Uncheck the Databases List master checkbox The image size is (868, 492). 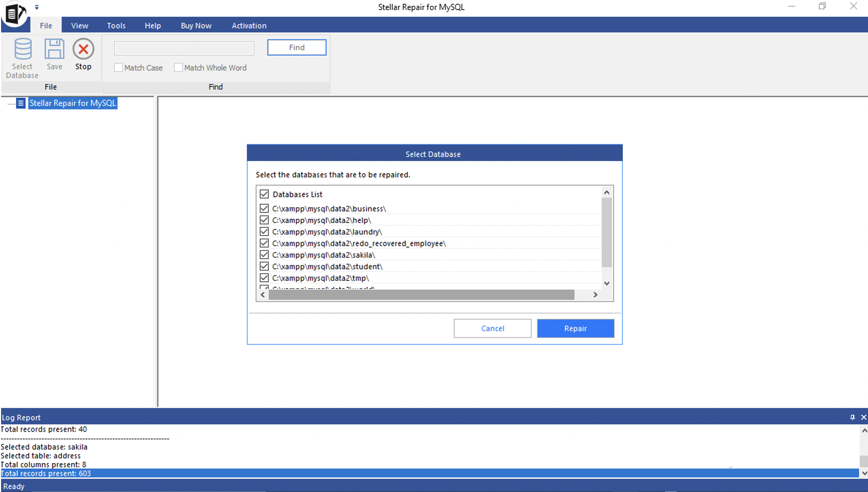[x=264, y=194]
